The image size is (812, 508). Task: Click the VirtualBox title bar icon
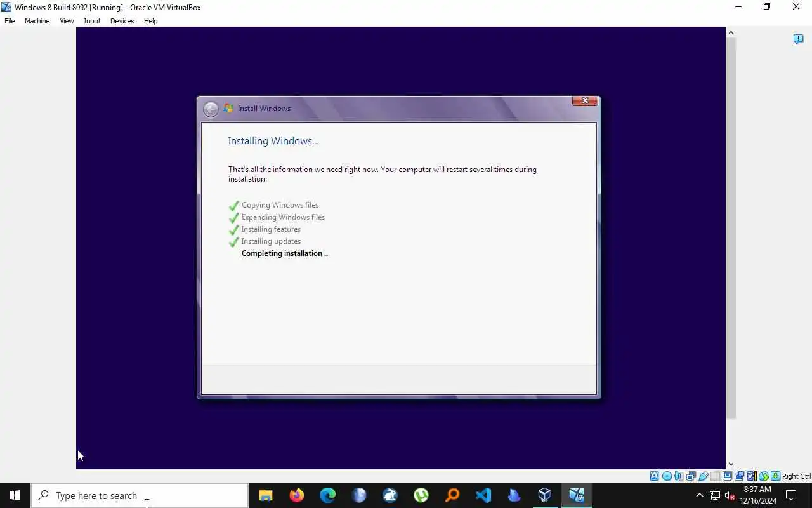coord(6,7)
